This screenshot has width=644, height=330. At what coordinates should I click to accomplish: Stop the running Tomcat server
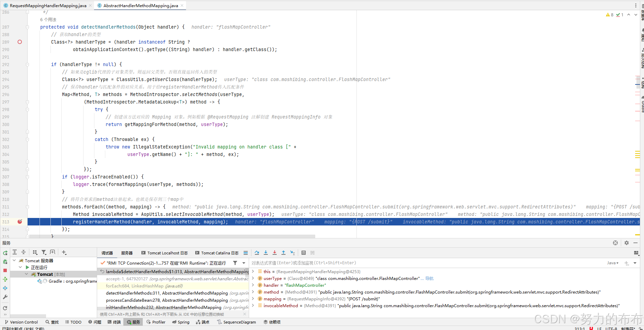[x=5, y=270]
